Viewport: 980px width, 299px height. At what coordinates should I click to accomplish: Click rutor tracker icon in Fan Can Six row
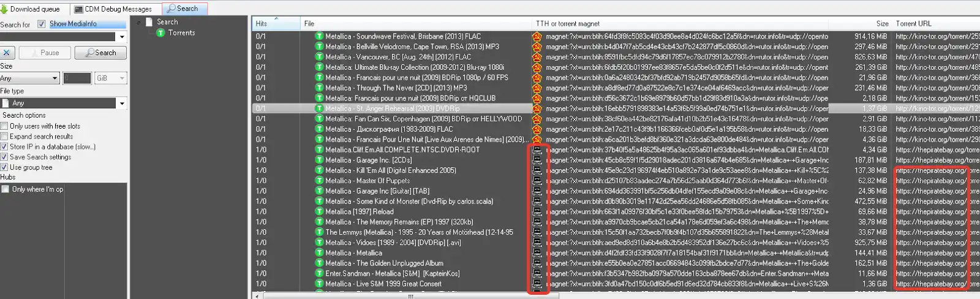(537, 119)
